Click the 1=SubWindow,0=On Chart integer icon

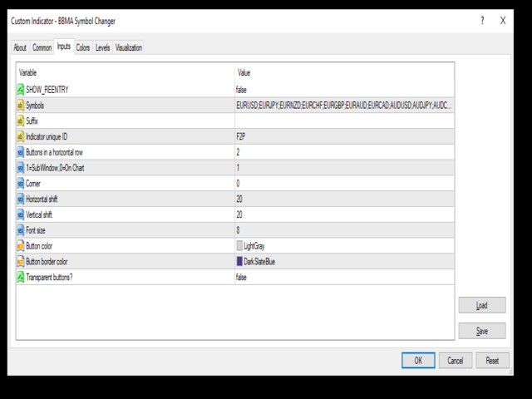[21, 168]
